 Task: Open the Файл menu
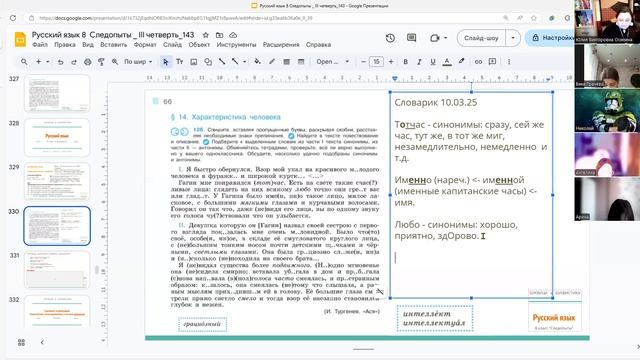(x=40, y=45)
